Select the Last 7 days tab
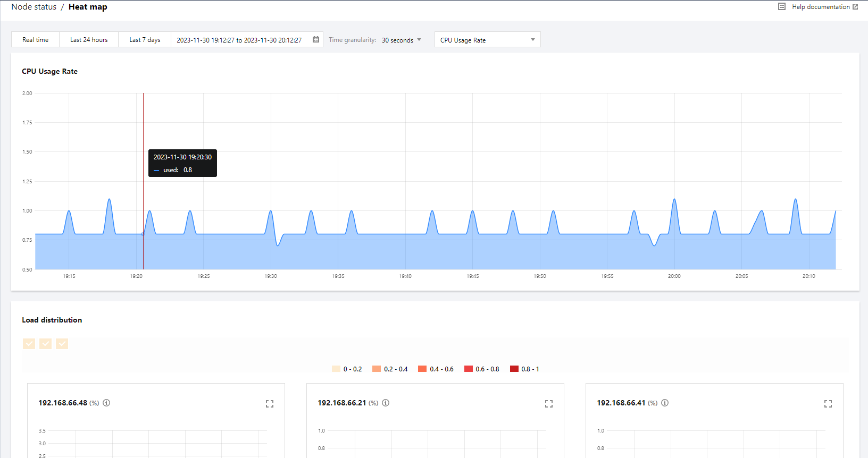The image size is (868, 458). pos(145,40)
